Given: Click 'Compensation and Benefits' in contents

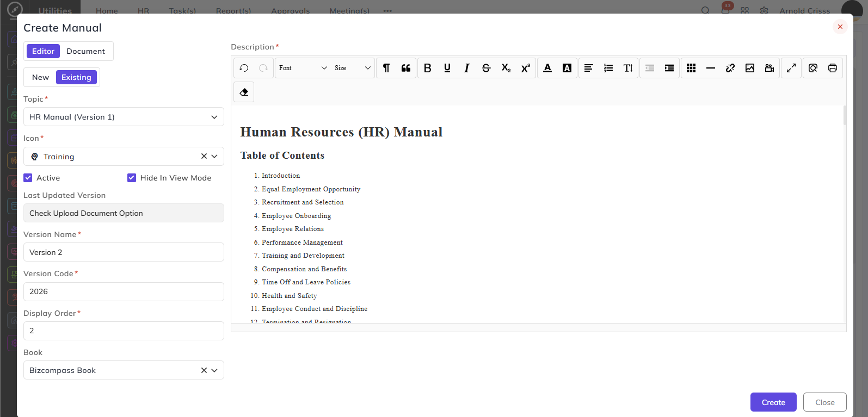Looking at the screenshot, I should click(x=304, y=269).
